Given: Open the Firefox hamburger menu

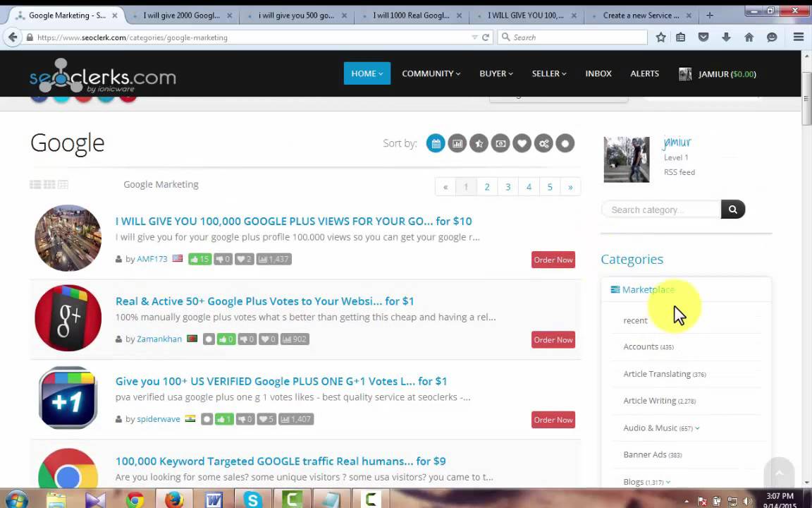Looking at the screenshot, I should pos(798,37).
